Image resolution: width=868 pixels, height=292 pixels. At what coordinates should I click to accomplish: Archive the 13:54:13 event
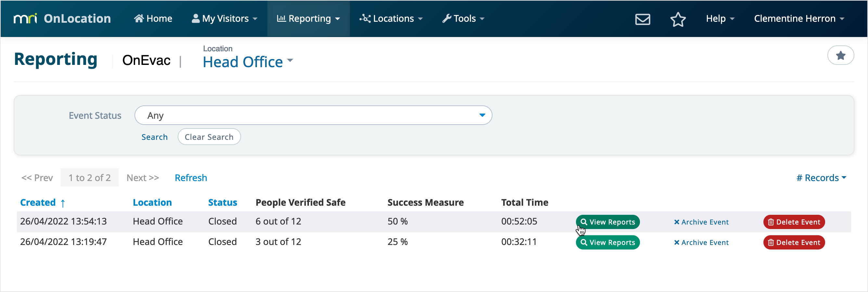click(701, 222)
